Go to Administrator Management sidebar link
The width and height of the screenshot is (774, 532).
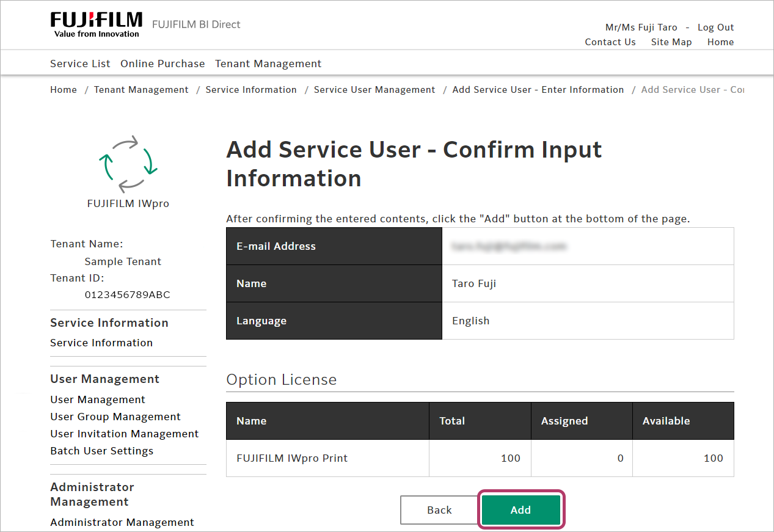tap(122, 522)
